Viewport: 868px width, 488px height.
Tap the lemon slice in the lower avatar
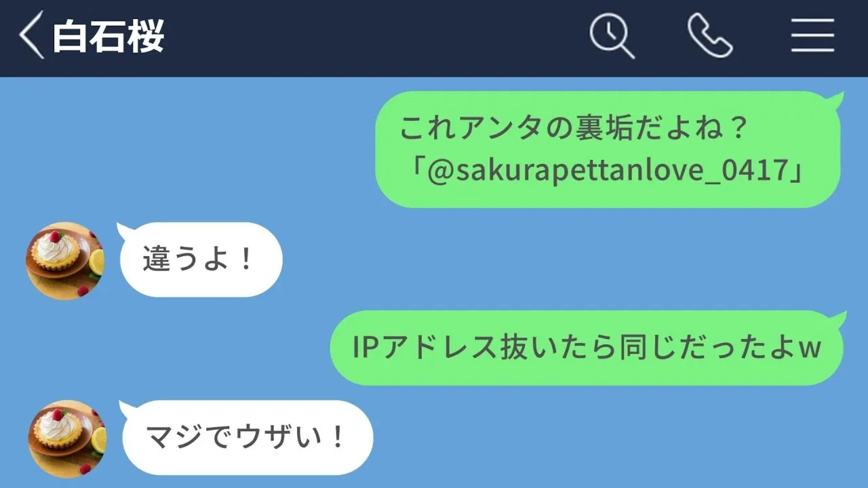pyautogui.click(x=99, y=440)
